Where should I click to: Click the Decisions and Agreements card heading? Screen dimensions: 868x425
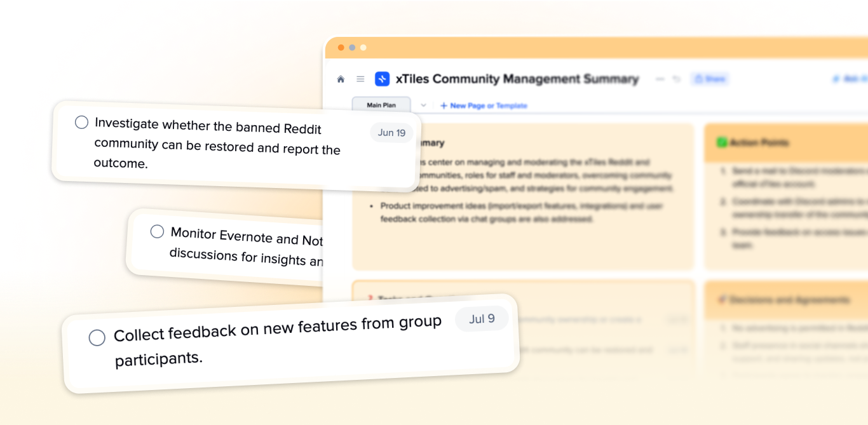[789, 299]
